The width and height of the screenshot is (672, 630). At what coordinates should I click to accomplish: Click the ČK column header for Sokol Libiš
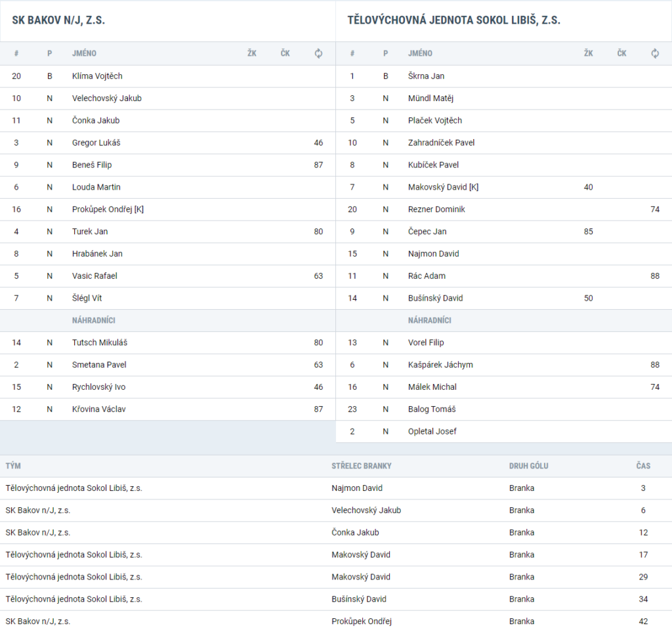621,54
